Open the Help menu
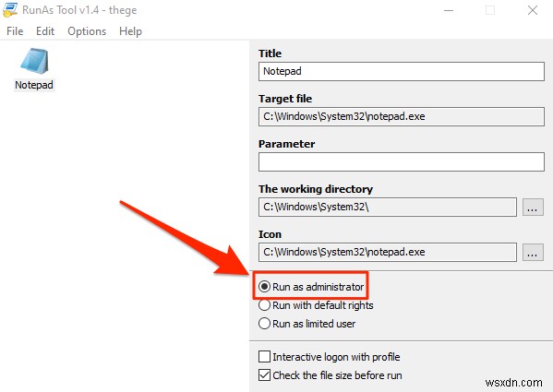 [x=130, y=31]
